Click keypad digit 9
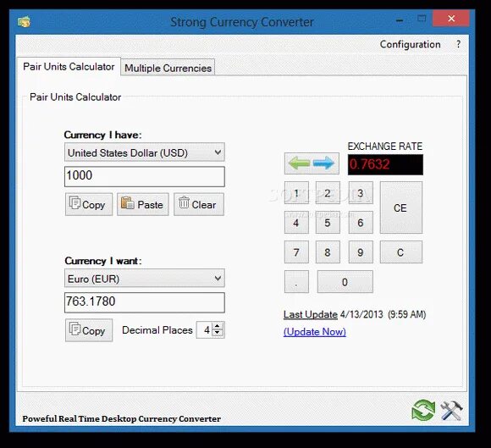The image size is (491, 448). coord(361,252)
